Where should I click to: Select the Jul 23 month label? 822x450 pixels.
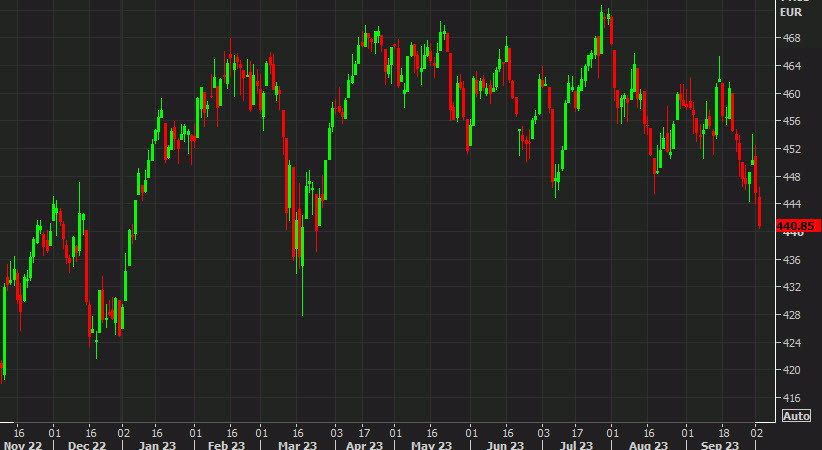pyautogui.click(x=576, y=445)
